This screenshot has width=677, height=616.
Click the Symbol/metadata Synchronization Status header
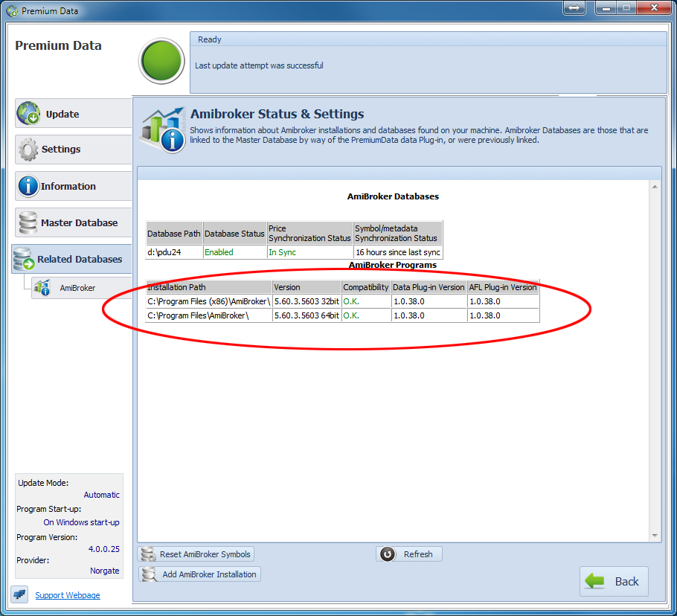click(398, 233)
